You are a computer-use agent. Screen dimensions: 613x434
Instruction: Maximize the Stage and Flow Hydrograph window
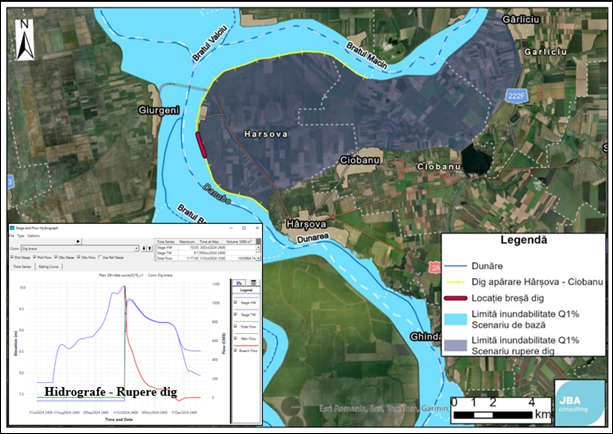[x=244, y=228]
